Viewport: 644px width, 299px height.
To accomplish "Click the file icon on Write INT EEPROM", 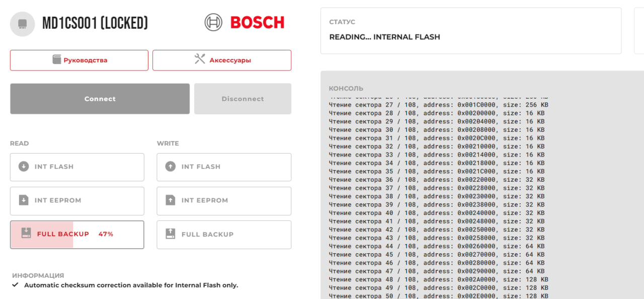I will pos(171,200).
